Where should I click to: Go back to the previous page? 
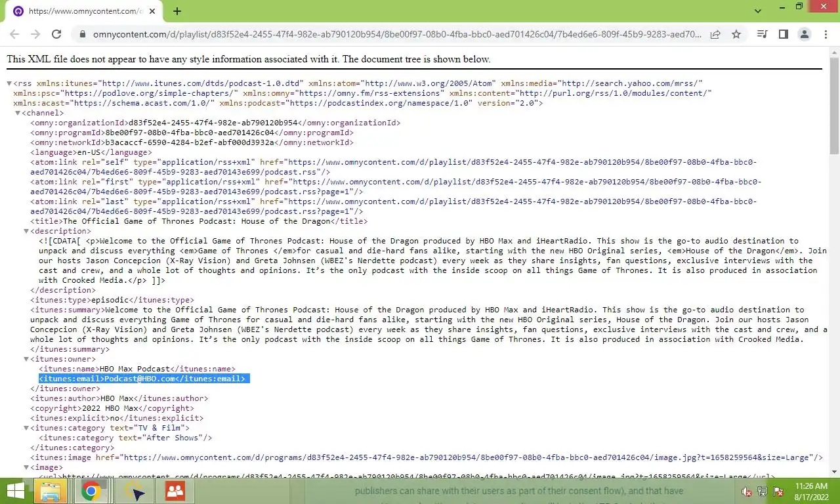(14, 34)
